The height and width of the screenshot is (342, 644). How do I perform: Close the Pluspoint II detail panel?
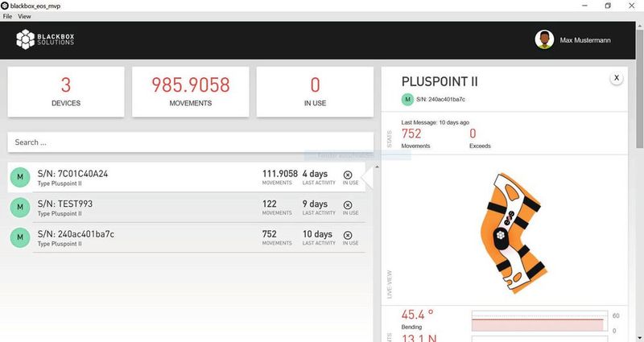[616, 77]
